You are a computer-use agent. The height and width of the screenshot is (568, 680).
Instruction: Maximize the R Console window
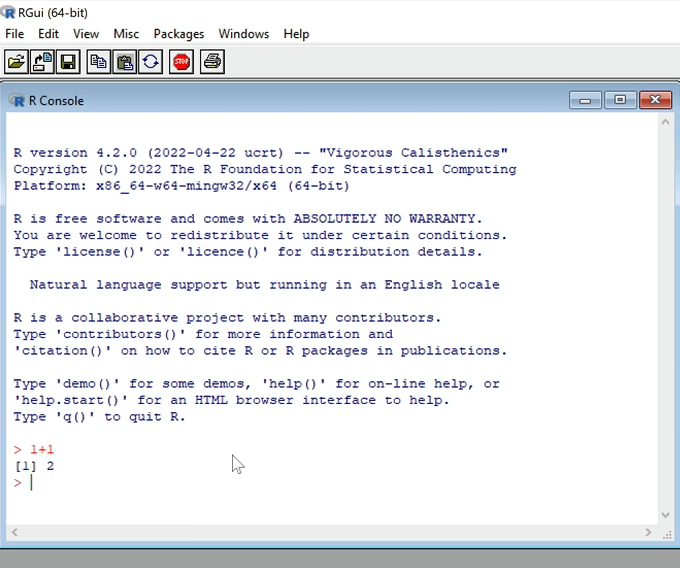pos(620,100)
